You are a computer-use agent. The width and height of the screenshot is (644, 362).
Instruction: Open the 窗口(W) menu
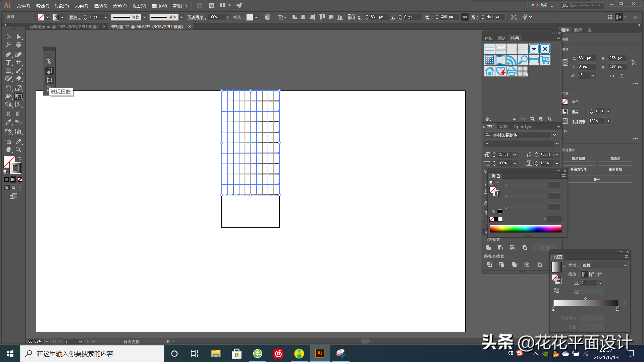point(159,6)
